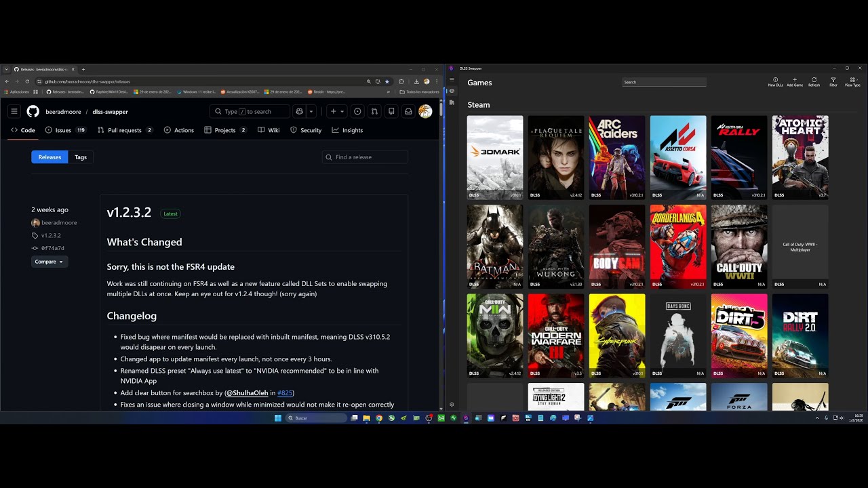868x488 pixels.
Task: Open DLSS Swapper settings gear icon
Action: click(x=452, y=405)
